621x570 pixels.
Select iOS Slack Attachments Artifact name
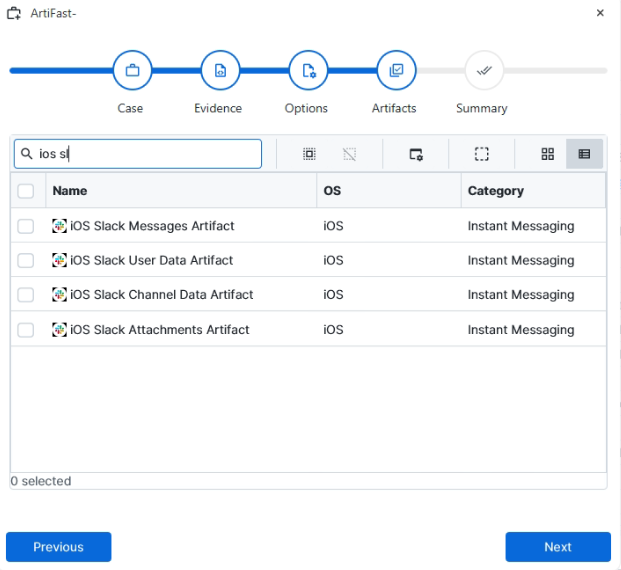tap(160, 330)
